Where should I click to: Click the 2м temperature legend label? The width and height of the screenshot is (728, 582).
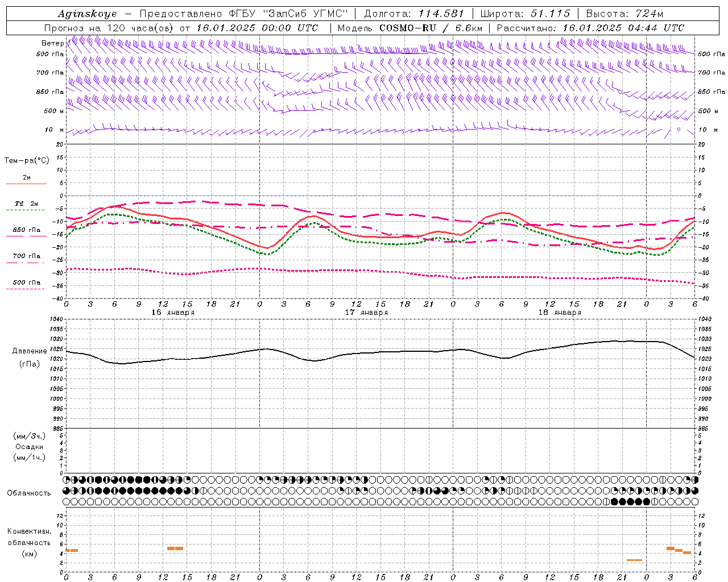[x=27, y=178]
